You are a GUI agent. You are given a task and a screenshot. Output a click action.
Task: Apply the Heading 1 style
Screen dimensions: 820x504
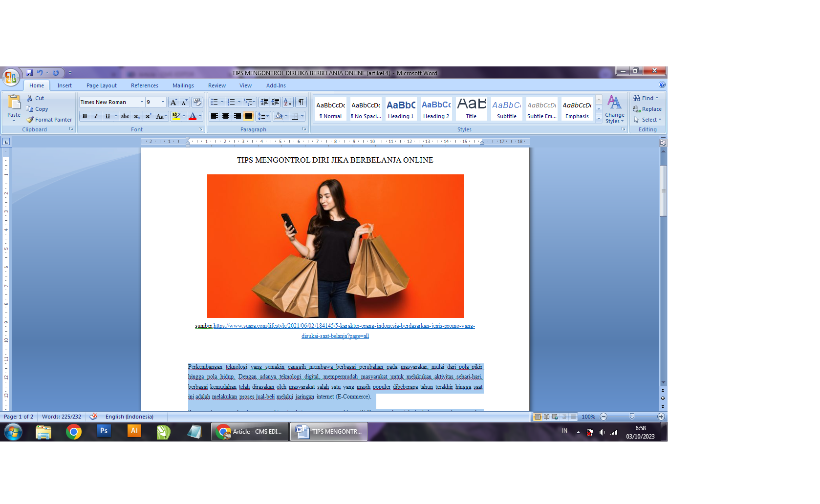click(401, 108)
